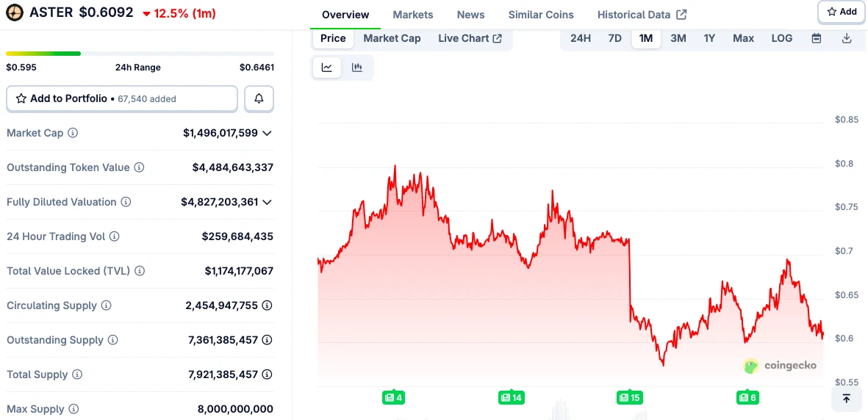Open the calendar date range picker
868x420 pixels.
pyautogui.click(x=816, y=38)
